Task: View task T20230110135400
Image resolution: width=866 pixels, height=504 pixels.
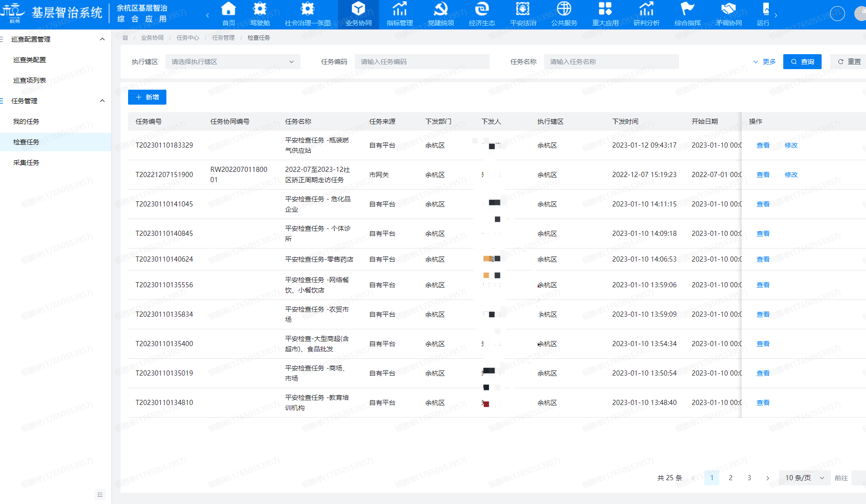Action: 763,344
